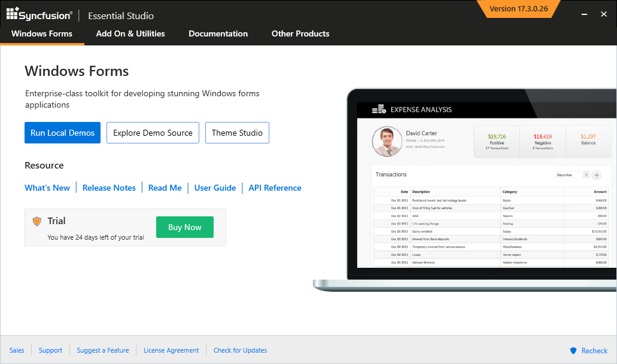The height and width of the screenshot is (364, 617).
Task: Click the Recheck link
Action: (x=594, y=351)
